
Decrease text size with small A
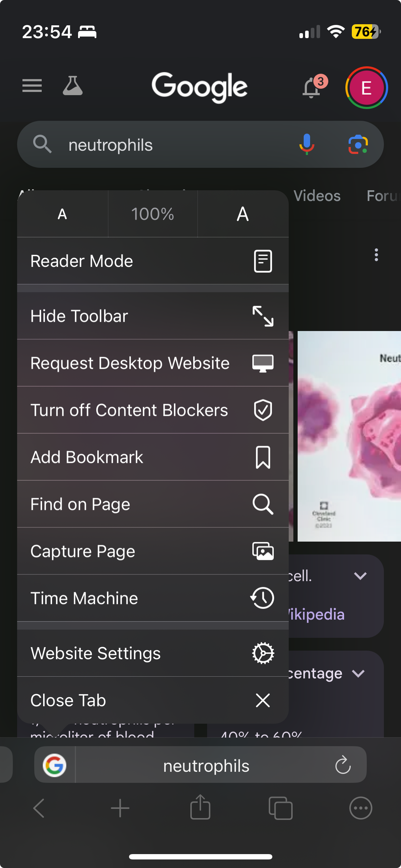coord(62,214)
